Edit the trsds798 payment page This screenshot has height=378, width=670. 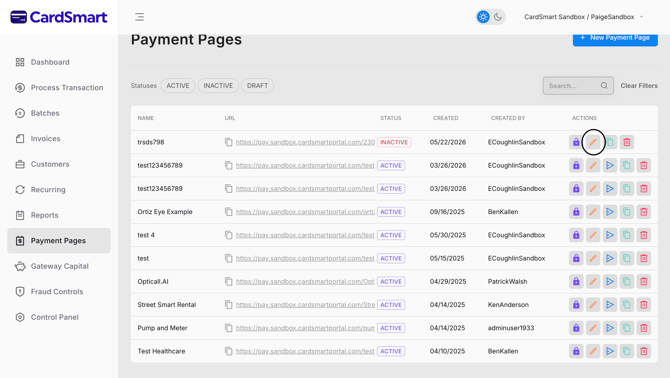click(x=593, y=142)
